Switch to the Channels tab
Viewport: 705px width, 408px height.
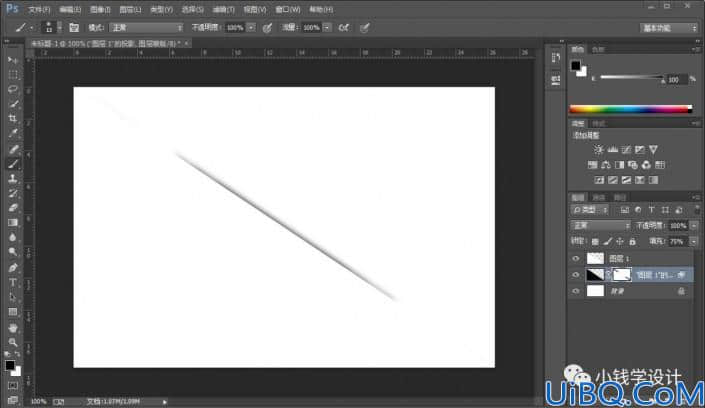(x=599, y=197)
